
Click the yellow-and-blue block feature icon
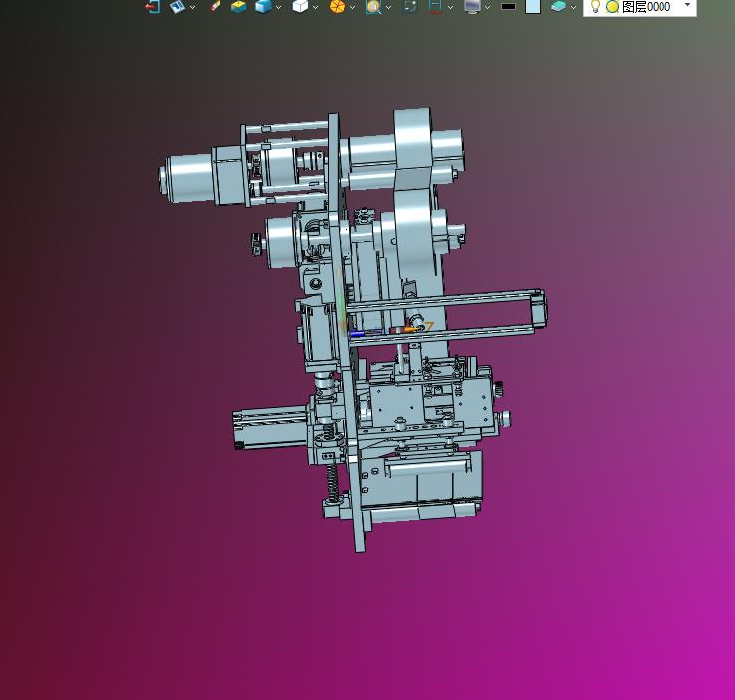coord(239,6)
